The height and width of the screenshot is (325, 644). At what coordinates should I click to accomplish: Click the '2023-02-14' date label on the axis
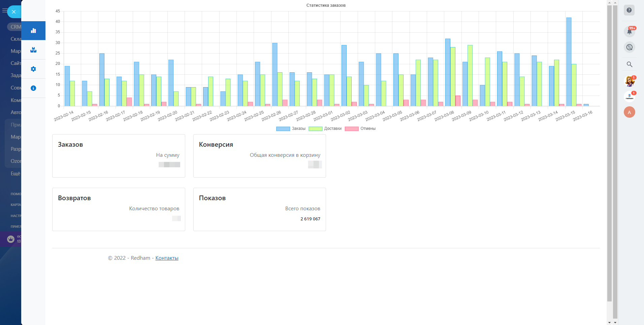[64, 116]
